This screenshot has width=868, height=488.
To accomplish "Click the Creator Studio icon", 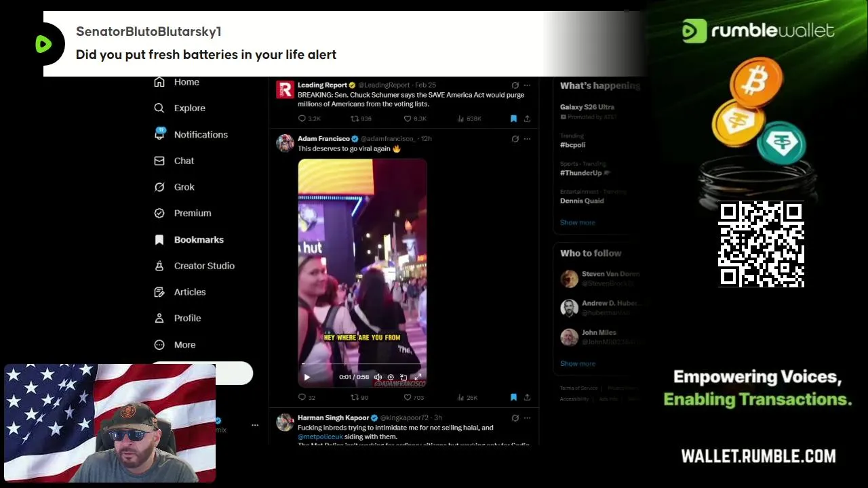I will 159,266.
